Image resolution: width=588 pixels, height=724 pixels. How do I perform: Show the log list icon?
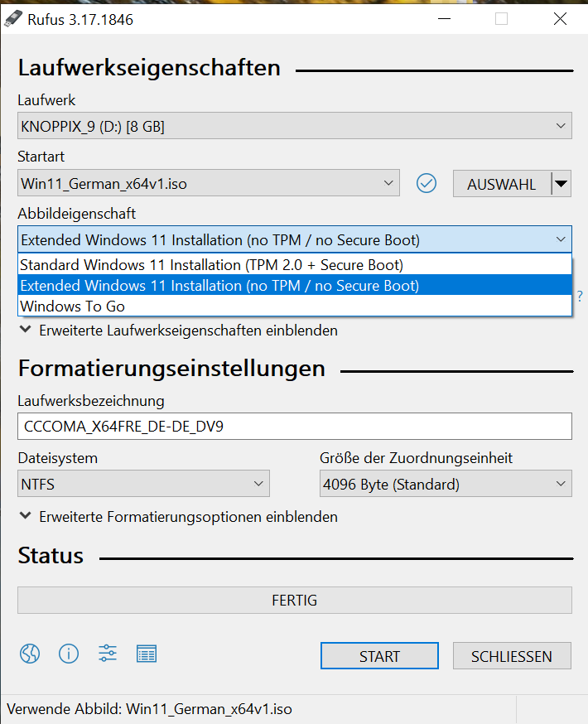click(x=147, y=654)
